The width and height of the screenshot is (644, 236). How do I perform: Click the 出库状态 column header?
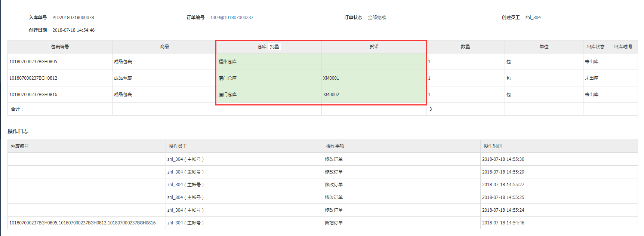[595, 47]
